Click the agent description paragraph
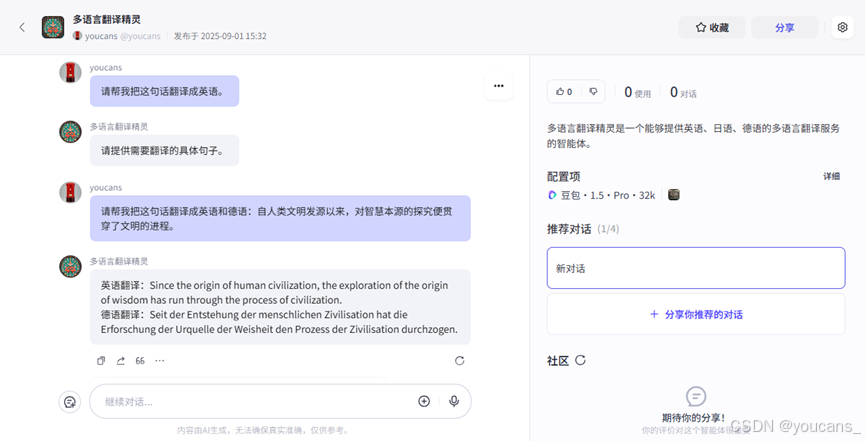The width and height of the screenshot is (865, 441). click(693, 136)
